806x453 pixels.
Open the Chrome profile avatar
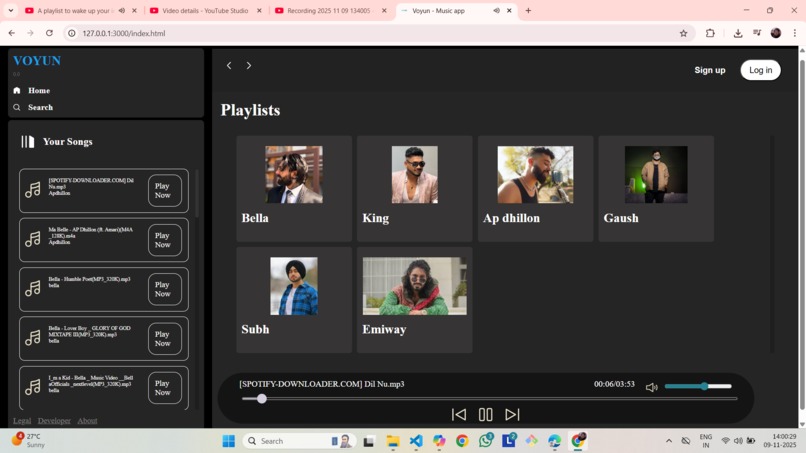(776, 33)
